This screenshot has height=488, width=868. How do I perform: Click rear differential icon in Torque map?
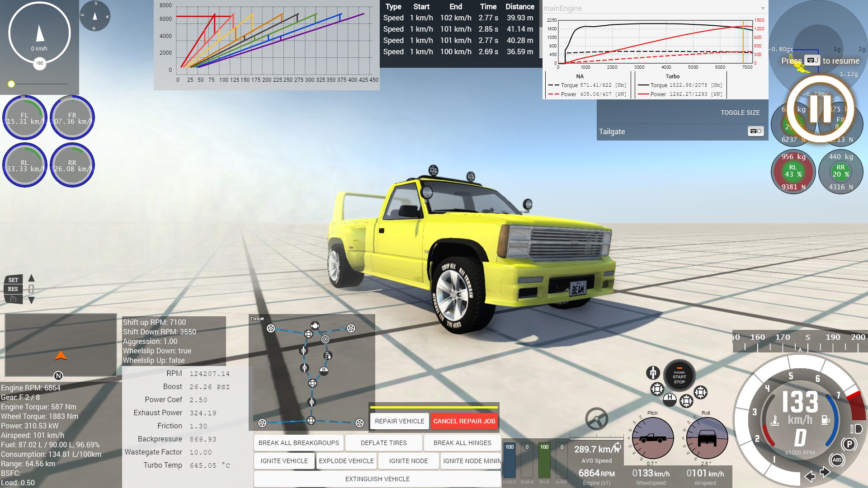(311, 421)
